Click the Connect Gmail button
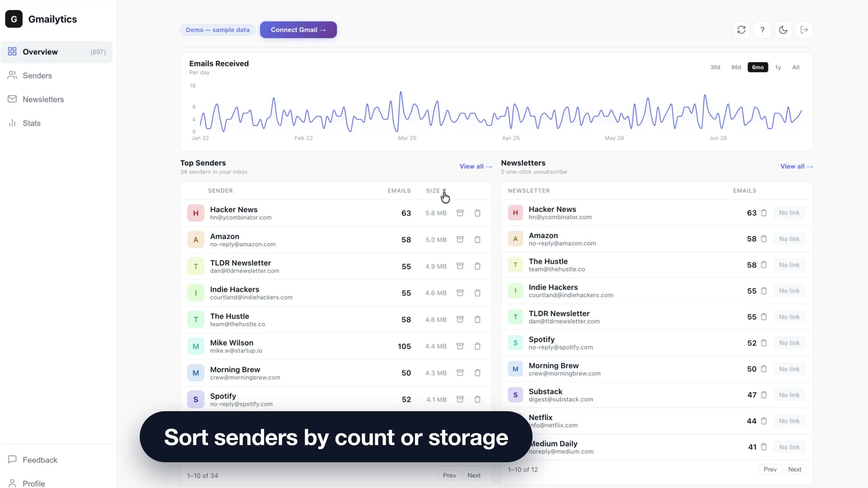The image size is (868, 488). point(298,30)
